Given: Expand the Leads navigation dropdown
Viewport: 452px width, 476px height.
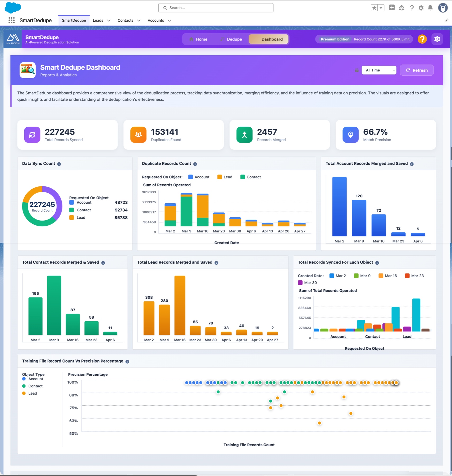Looking at the screenshot, I should (109, 20).
